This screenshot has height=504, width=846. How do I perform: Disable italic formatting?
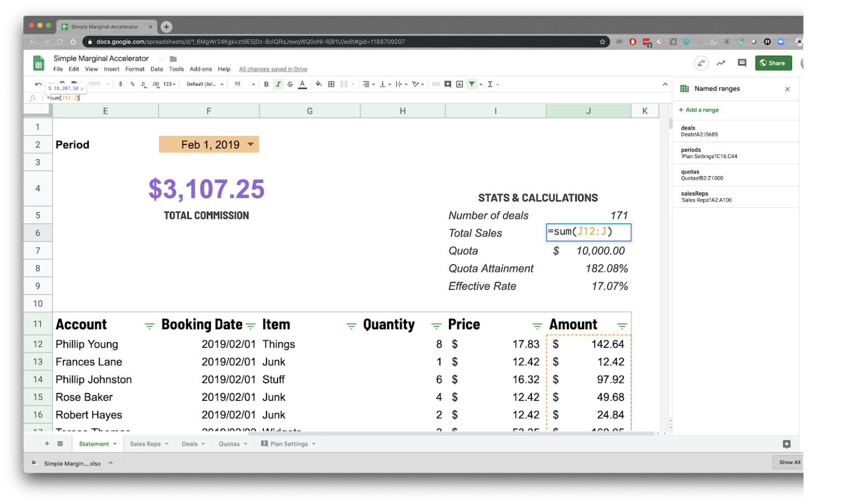278,84
